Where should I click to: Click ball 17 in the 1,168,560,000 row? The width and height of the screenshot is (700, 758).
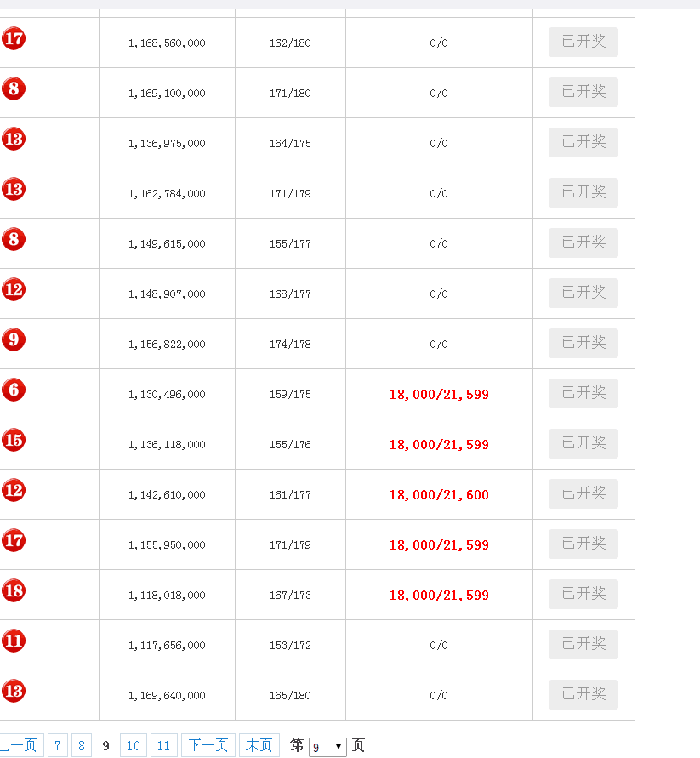point(14,39)
